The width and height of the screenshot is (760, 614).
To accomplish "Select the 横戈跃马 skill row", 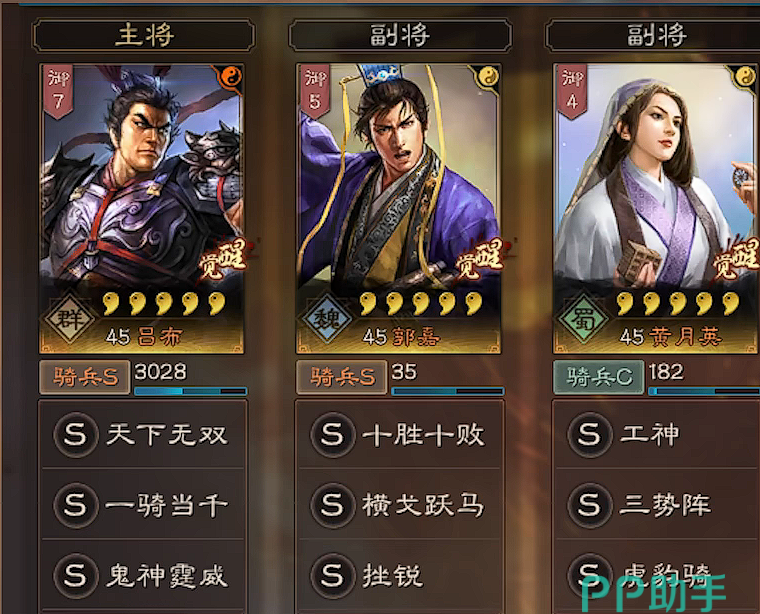I will pos(400,505).
